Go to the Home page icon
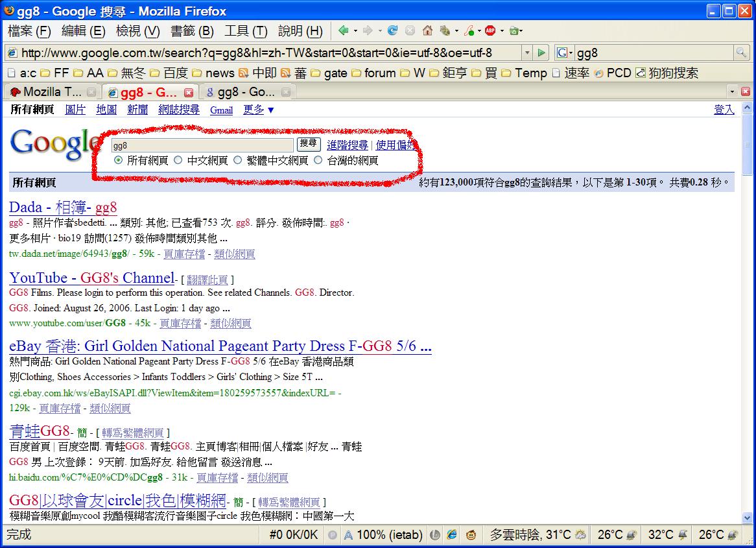756x548 pixels. pos(427,30)
